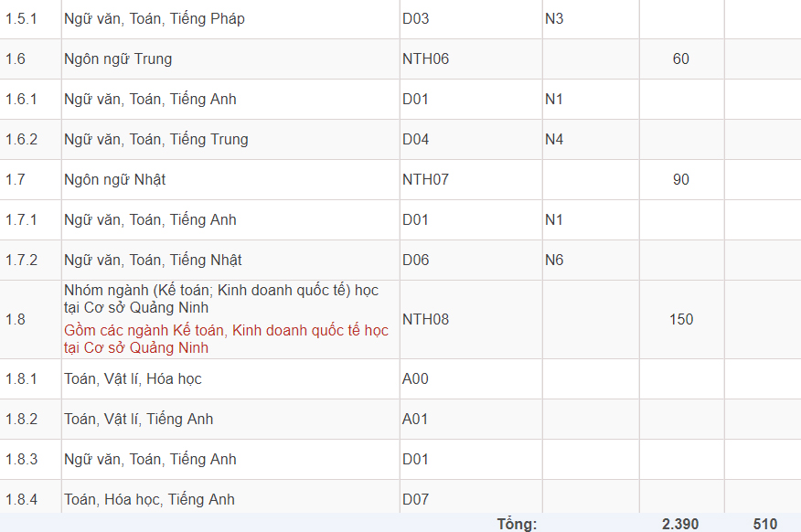Select row 1.7 Ngôn ngữ Nhật
This screenshot has width=801, height=532.
tap(110, 179)
